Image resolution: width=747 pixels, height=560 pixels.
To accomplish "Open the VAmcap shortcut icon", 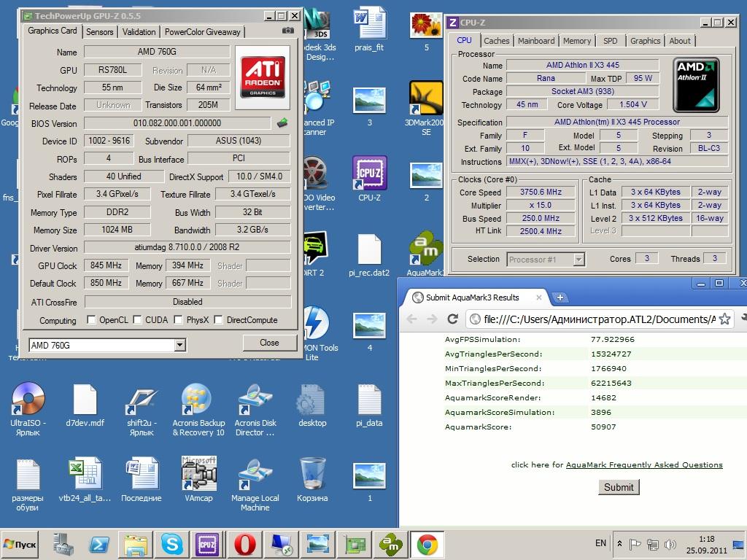I will click(198, 473).
